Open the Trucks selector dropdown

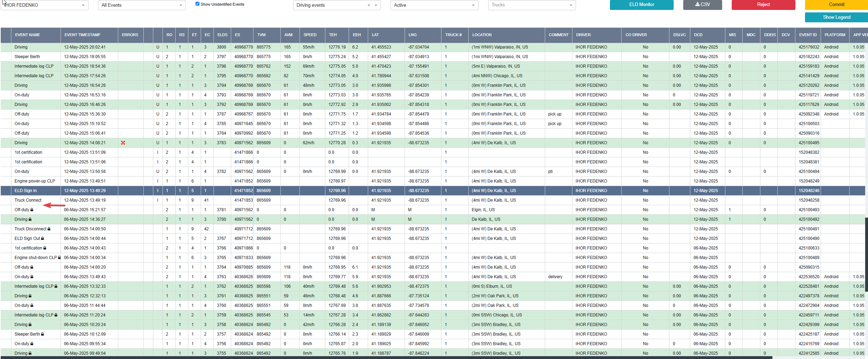(532, 5)
